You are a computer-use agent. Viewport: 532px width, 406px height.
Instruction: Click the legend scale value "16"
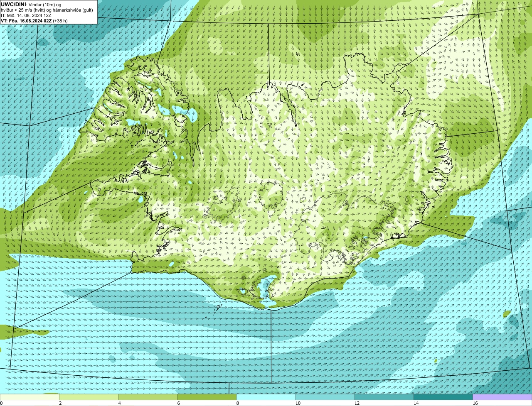click(475, 403)
